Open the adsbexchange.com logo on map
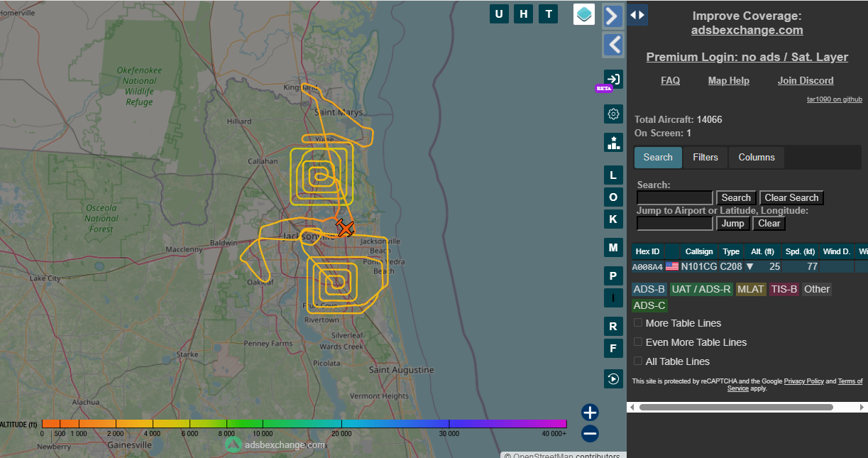868x458 pixels. coord(275,445)
